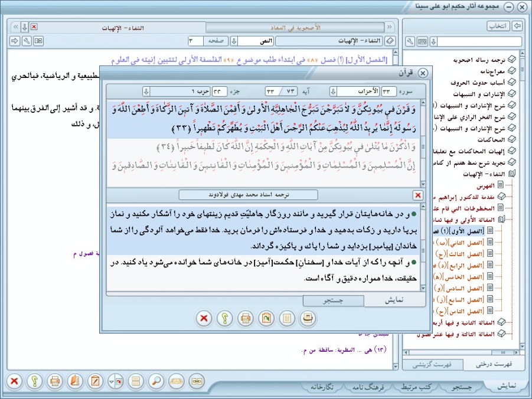This screenshot has width=532, height=399.
Task: Click the page number input field
Action: click(x=195, y=41)
